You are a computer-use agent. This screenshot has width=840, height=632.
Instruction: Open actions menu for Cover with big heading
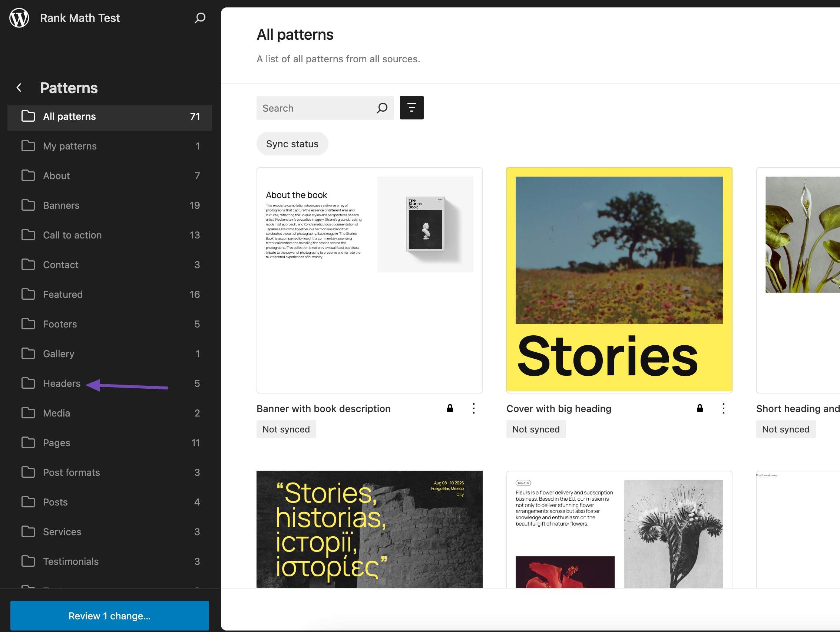(x=724, y=408)
